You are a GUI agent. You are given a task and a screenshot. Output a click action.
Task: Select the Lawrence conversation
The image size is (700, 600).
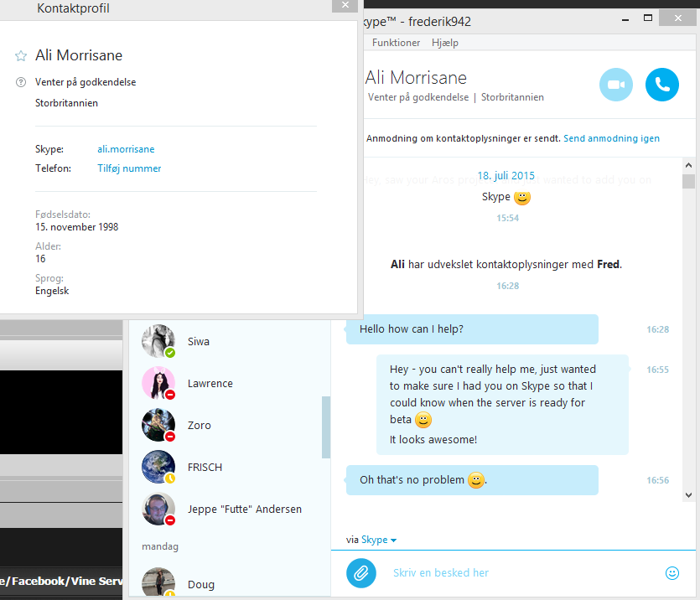(230, 383)
